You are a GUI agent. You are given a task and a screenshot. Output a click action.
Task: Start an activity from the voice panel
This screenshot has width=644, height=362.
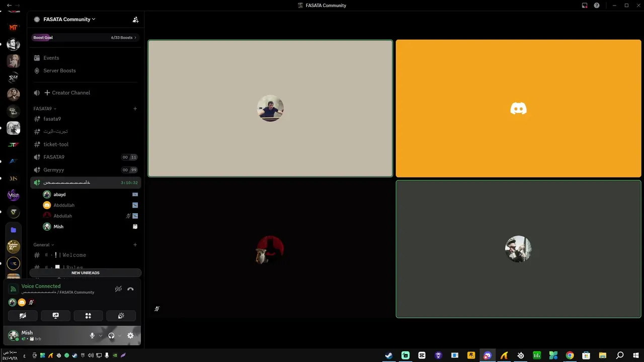[88, 316]
